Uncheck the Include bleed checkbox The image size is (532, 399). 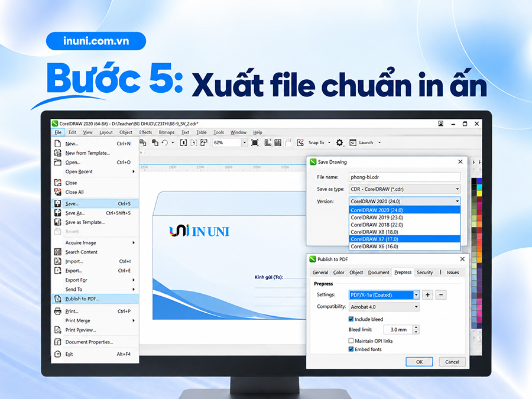click(x=351, y=319)
